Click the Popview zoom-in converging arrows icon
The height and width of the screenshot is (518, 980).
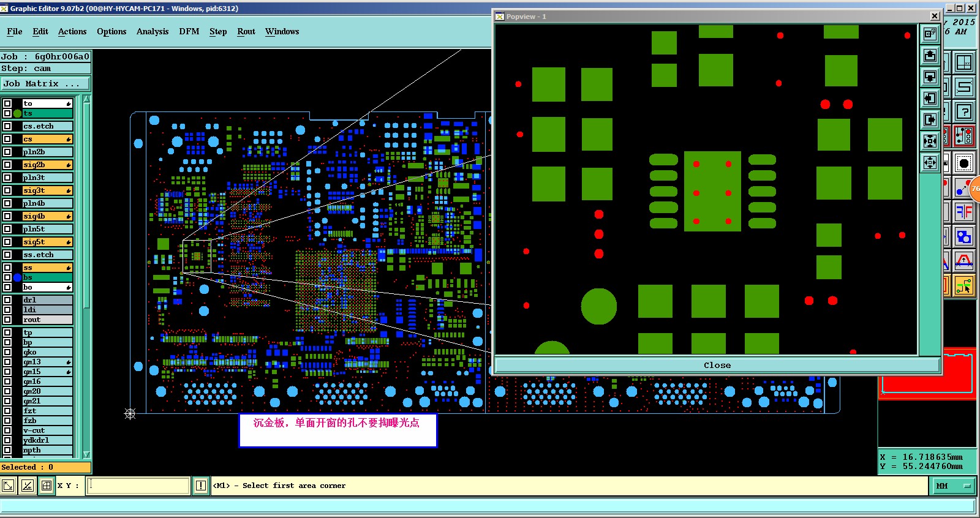[930, 141]
